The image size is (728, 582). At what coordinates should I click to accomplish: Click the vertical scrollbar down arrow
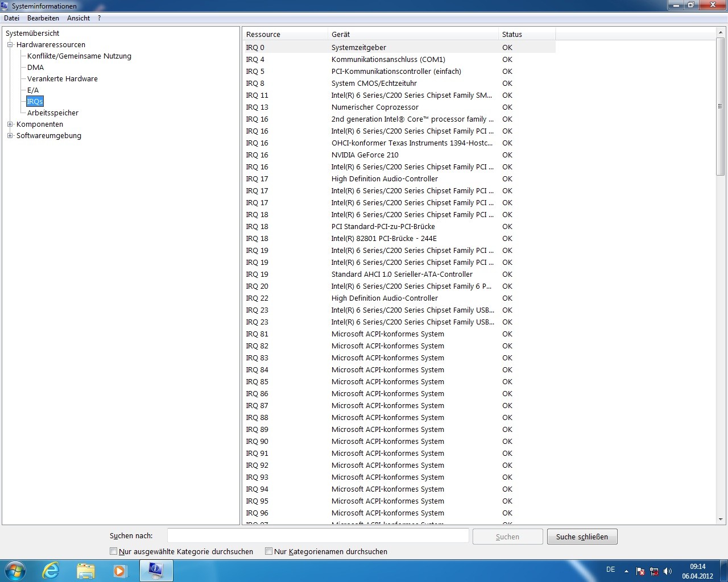pos(721,519)
